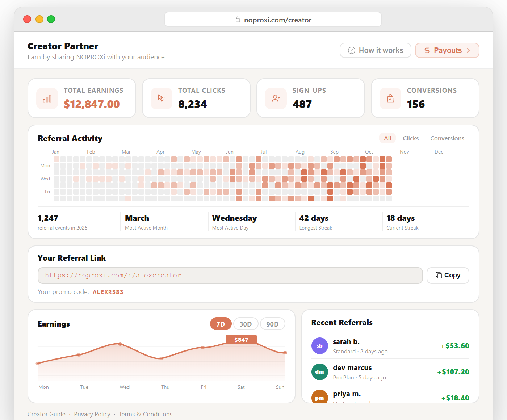The width and height of the screenshot is (507, 420).
Task: Click the Creator Partner heading
Action: 63,46
